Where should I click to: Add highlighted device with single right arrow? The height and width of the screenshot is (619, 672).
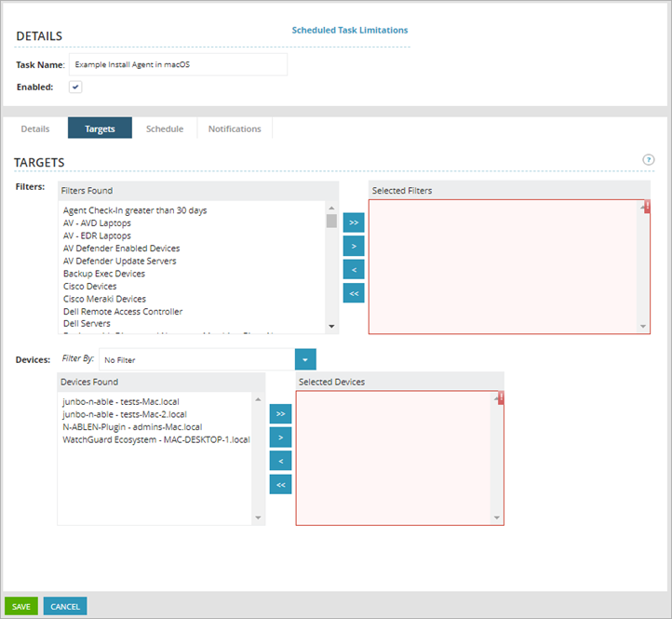coord(280,437)
